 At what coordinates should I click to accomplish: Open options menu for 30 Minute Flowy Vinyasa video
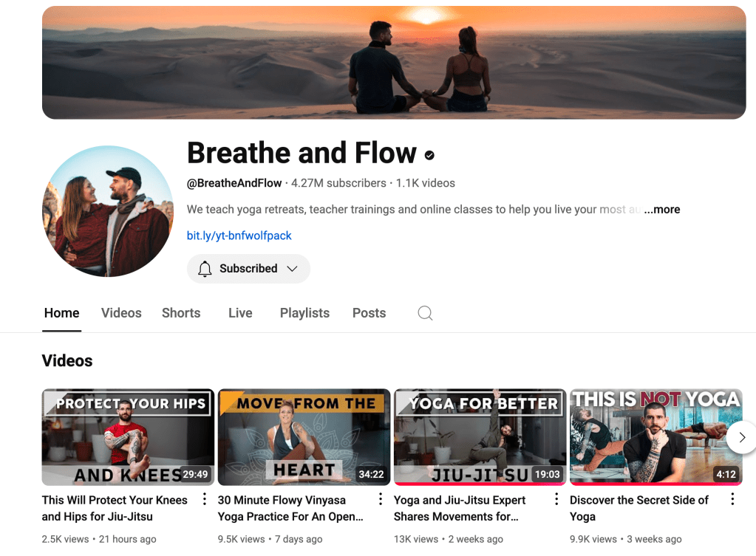[381, 500]
